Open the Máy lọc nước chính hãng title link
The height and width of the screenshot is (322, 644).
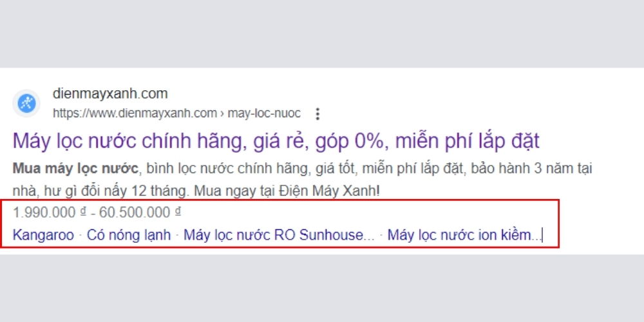[276, 140]
